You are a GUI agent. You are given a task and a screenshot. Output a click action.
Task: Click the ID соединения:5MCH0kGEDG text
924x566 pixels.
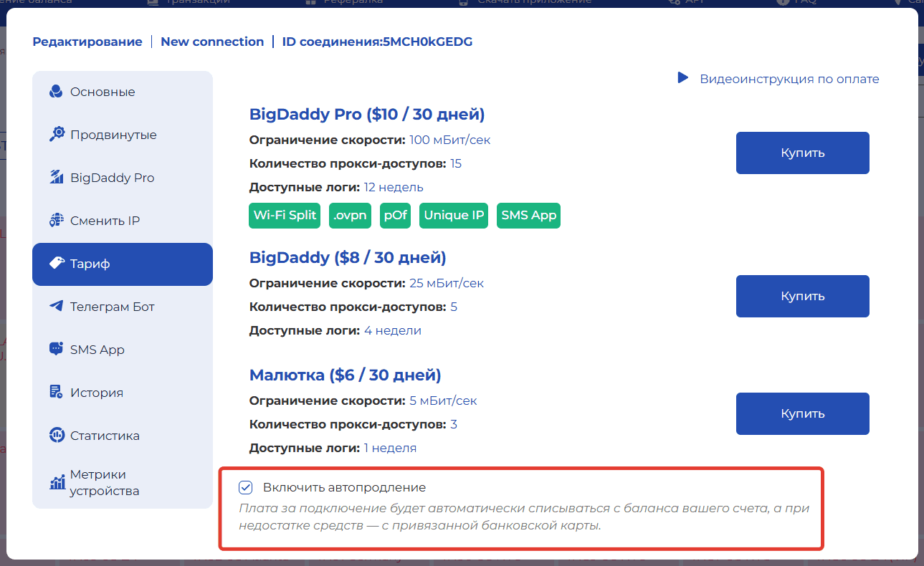(377, 42)
